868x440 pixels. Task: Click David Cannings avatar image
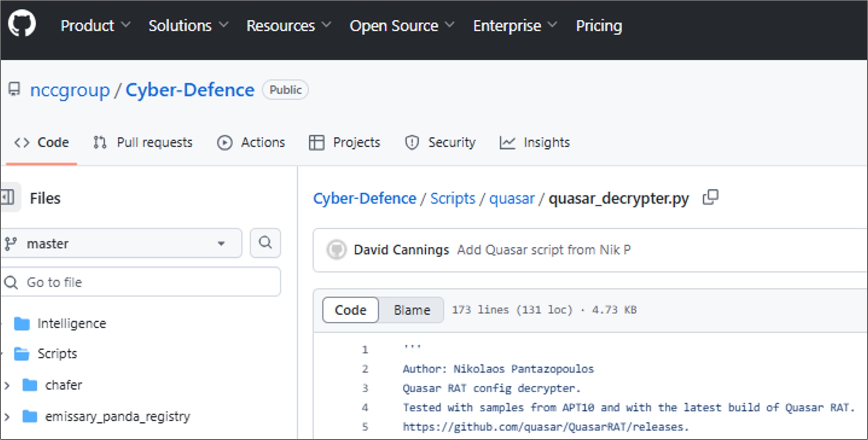tap(337, 250)
